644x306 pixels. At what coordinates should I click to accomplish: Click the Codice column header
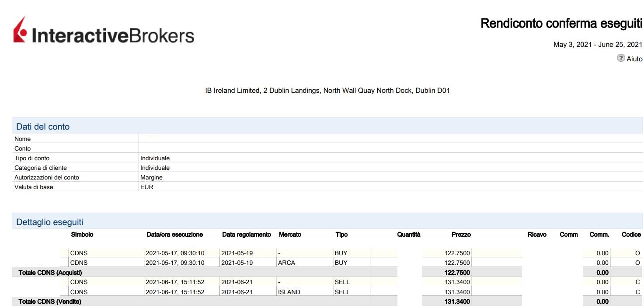[631, 235]
